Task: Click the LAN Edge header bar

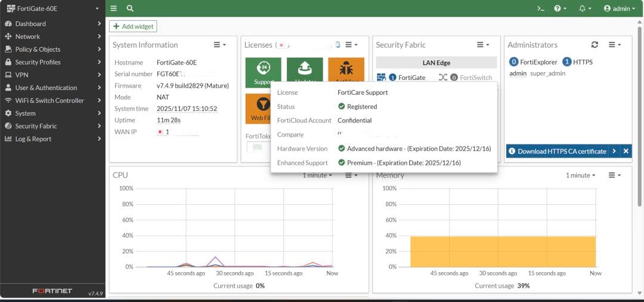Action: pyautogui.click(x=436, y=63)
